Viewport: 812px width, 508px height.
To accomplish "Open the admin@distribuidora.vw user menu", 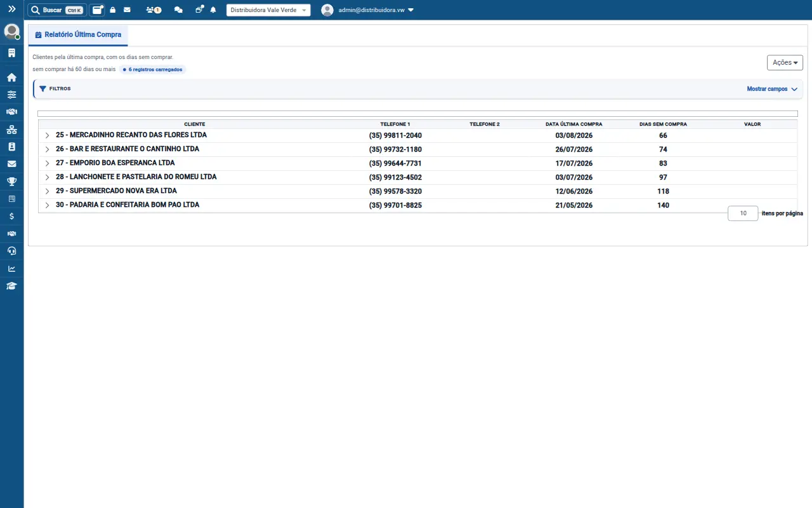I will tap(368, 10).
